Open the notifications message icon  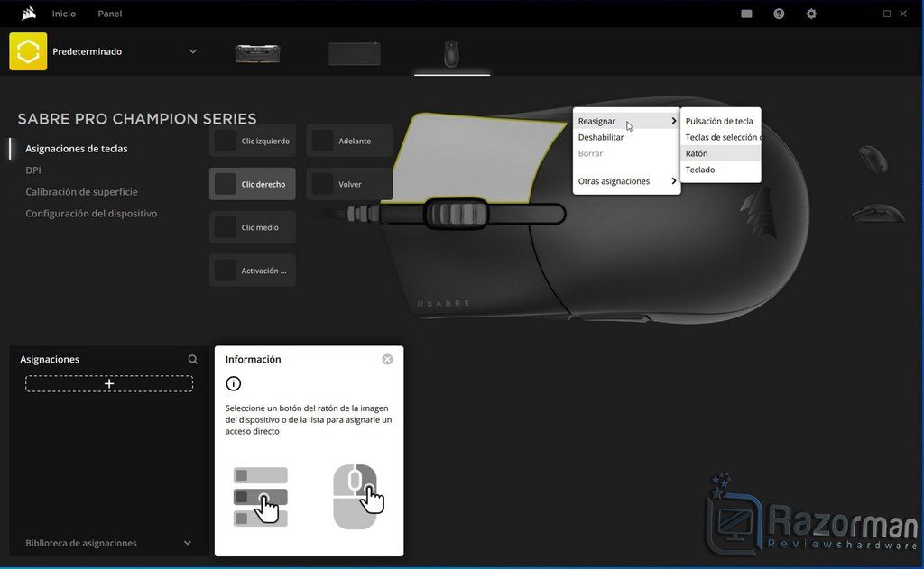point(746,14)
